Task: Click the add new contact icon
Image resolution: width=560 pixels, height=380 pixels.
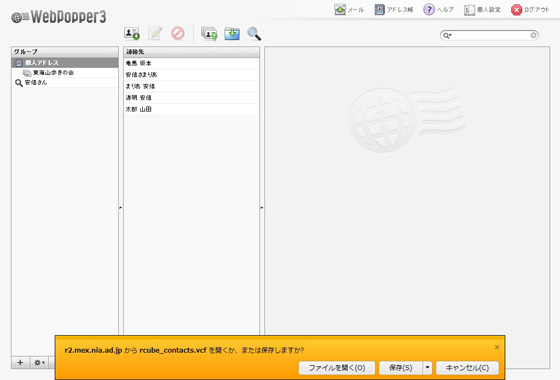Action: click(x=131, y=34)
